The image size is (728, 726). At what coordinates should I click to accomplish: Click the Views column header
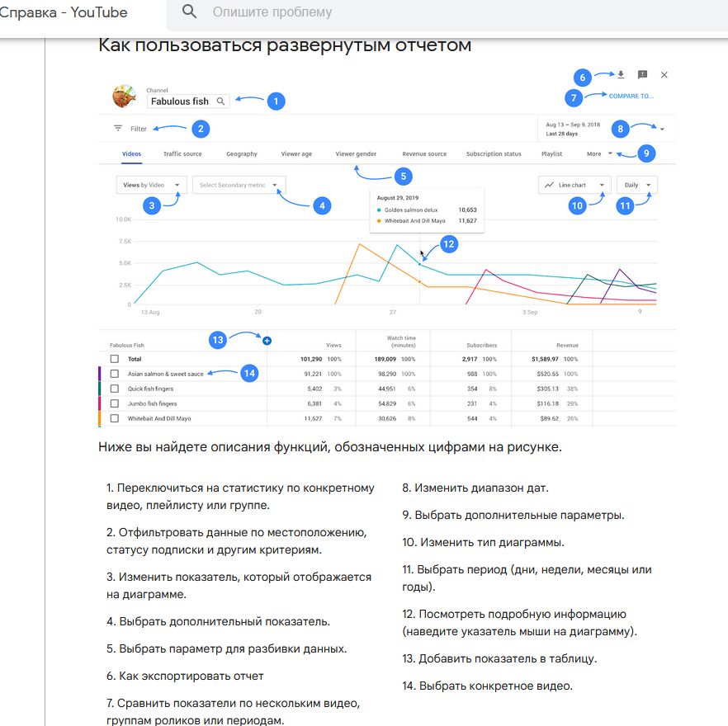coord(333,346)
